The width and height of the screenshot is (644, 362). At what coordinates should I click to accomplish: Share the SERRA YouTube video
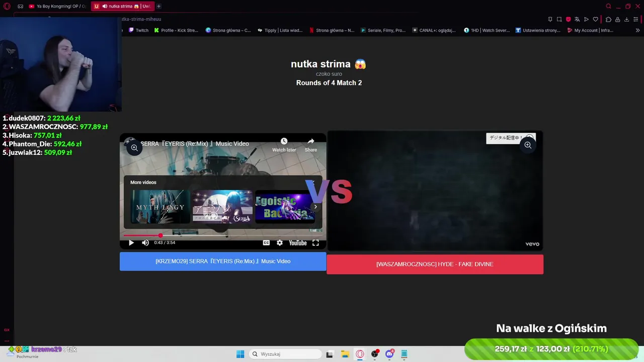[311, 145]
